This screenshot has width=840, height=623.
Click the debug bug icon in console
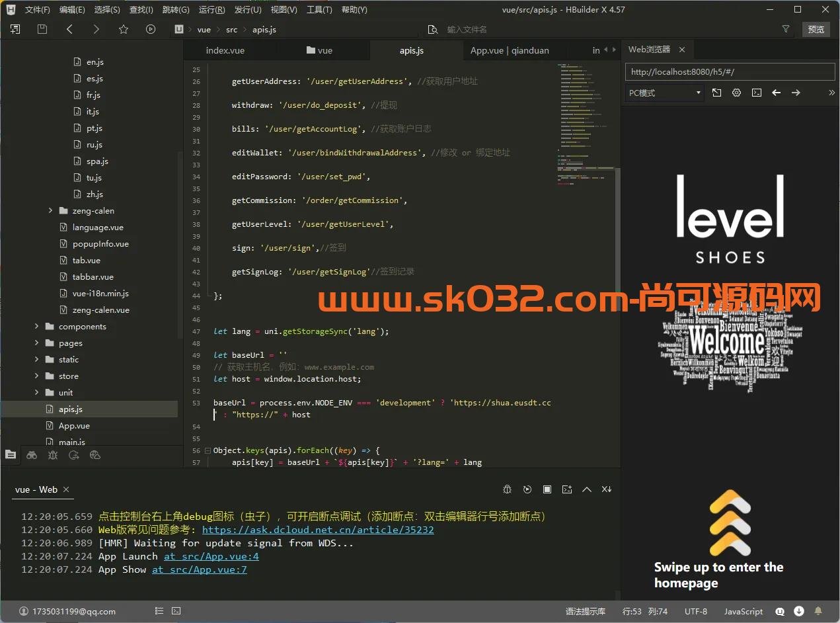(508, 489)
